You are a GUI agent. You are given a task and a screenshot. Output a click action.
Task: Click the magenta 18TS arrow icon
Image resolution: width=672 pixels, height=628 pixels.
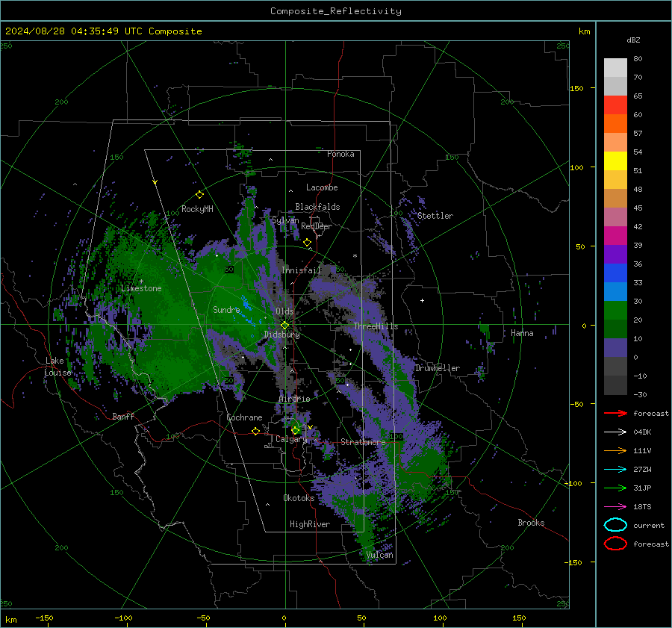click(x=615, y=507)
